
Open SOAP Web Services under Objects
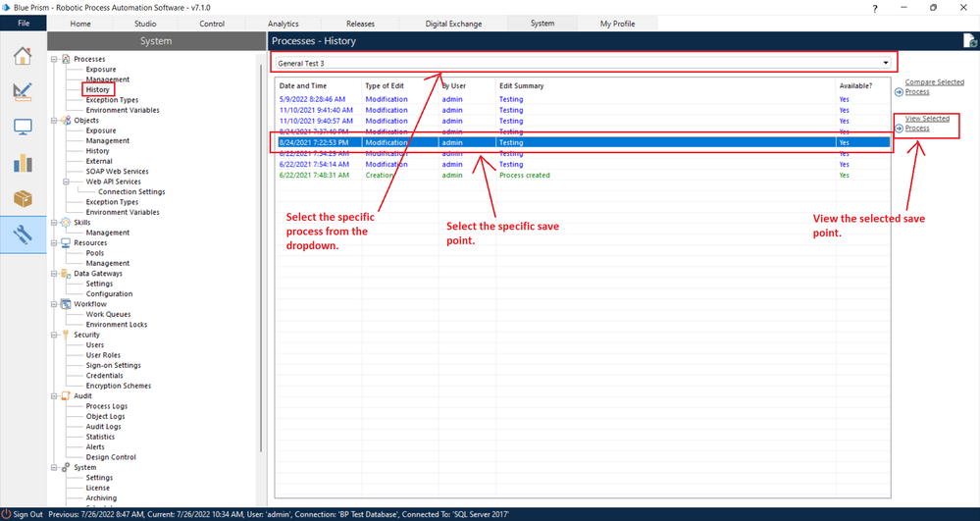117,172
